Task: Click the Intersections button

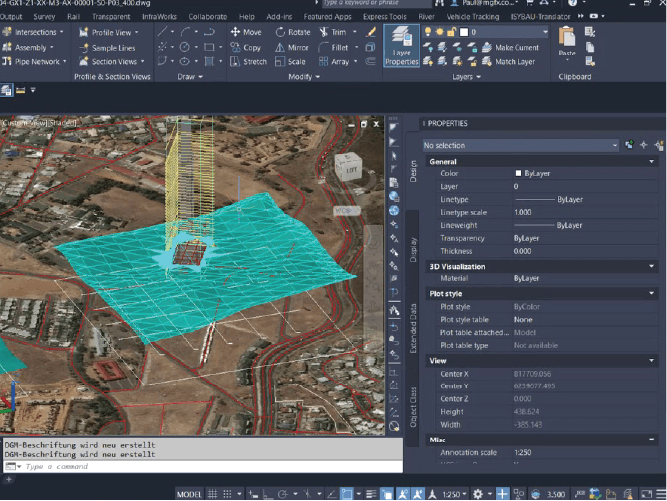Action: pyautogui.click(x=33, y=32)
